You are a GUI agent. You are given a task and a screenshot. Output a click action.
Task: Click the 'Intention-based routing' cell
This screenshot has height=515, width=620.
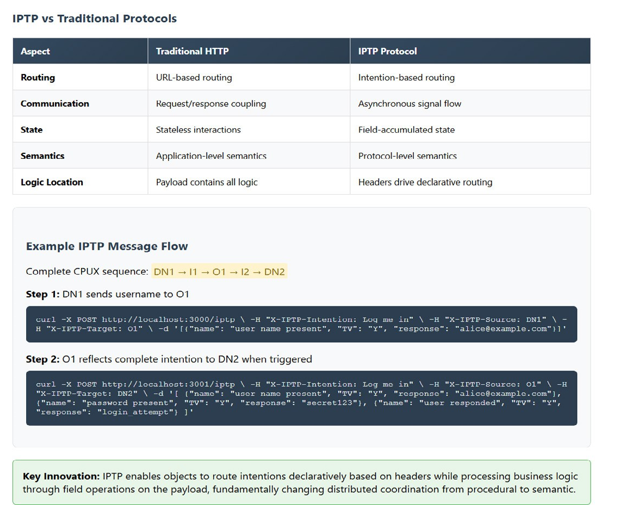click(406, 77)
